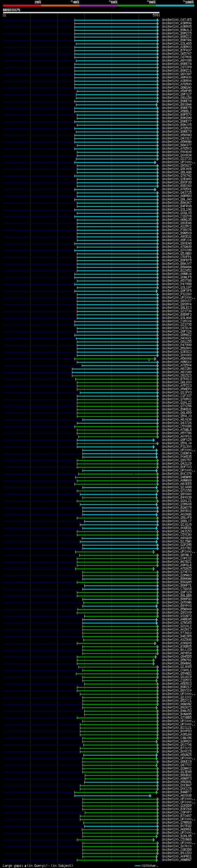Click the label UniRef100_A5GNZ5
This screenshot has width=197, height=868.
click(177, 755)
